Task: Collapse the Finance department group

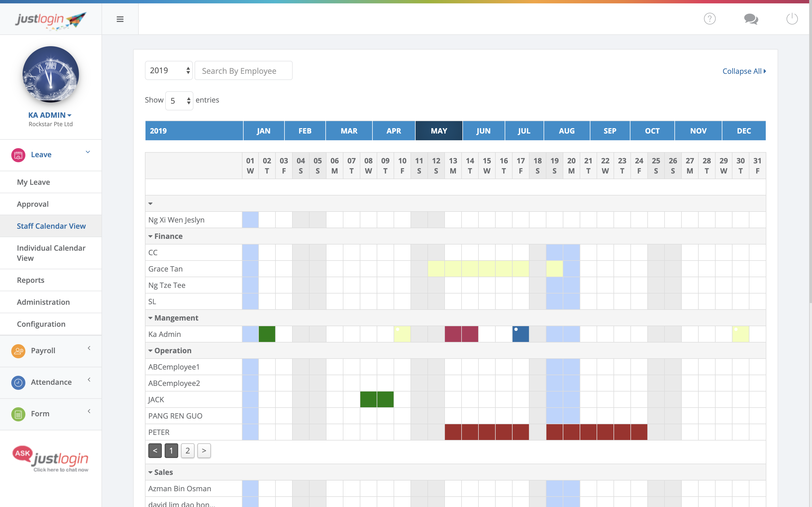Action: [150, 236]
